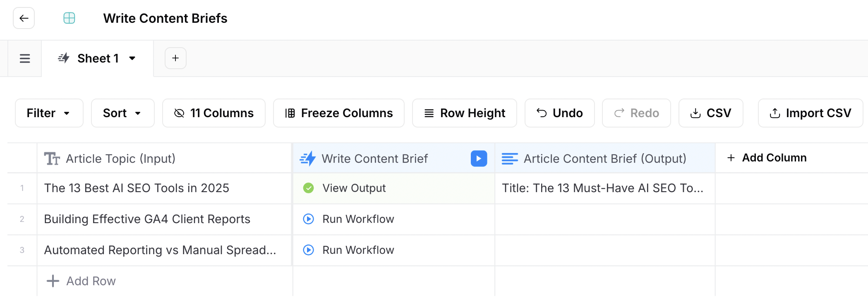Click the lightning icon on the Sheet 1 tab
Screen dimensions: 868x308
coord(64,58)
